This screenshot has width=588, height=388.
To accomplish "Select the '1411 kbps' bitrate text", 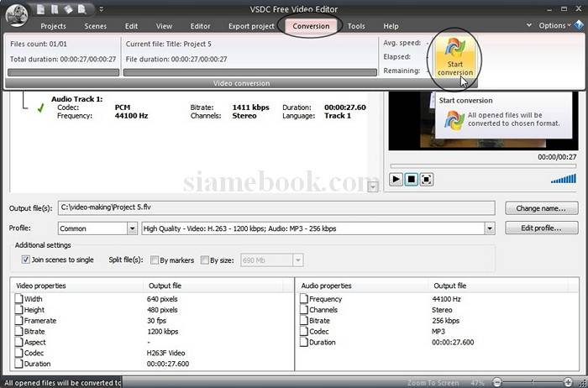I will [x=250, y=107].
